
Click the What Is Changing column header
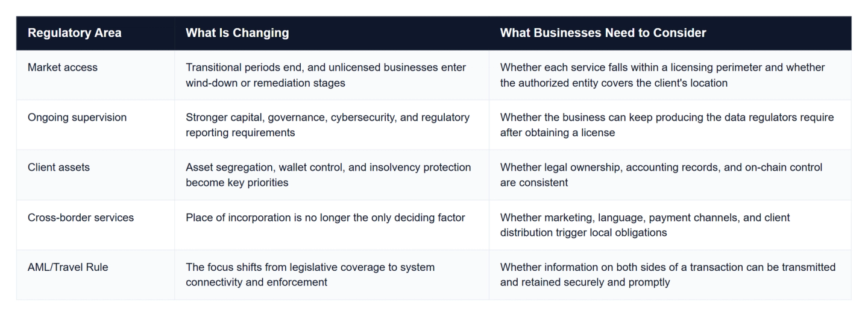pyautogui.click(x=237, y=33)
